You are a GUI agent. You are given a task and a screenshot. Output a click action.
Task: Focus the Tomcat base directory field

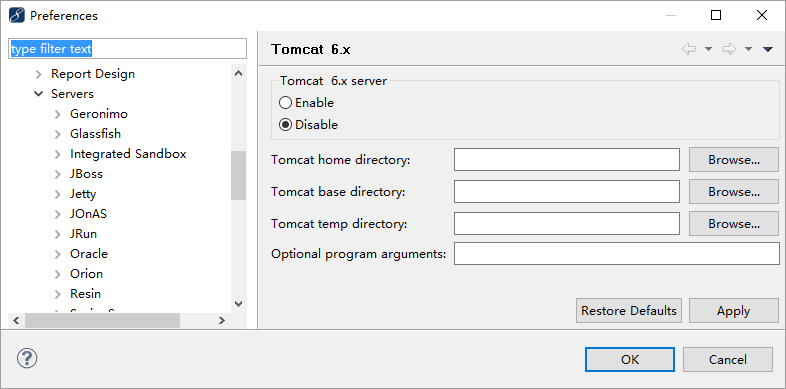[567, 191]
